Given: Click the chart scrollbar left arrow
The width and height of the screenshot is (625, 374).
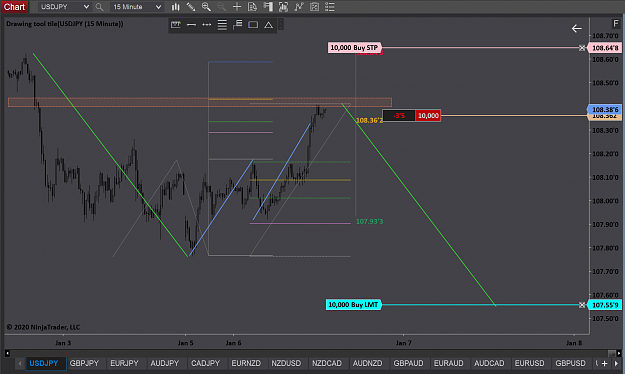Looking at the screenshot, I should [7, 353].
